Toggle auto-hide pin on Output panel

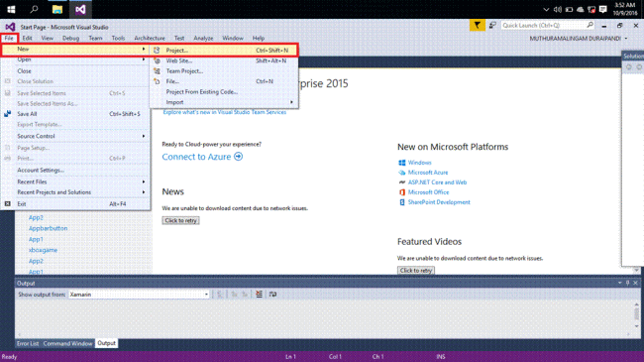coord(627,283)
